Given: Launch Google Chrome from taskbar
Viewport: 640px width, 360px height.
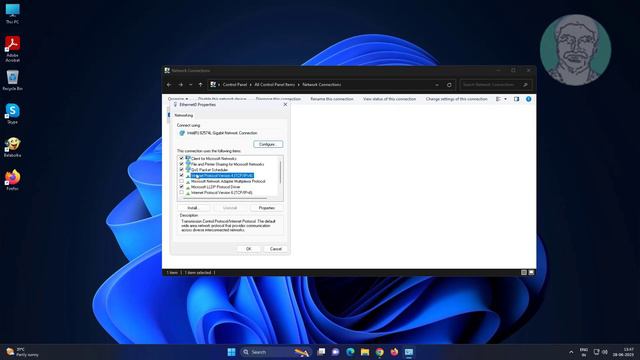Looking at the screenshot, I should coord(380,352).
